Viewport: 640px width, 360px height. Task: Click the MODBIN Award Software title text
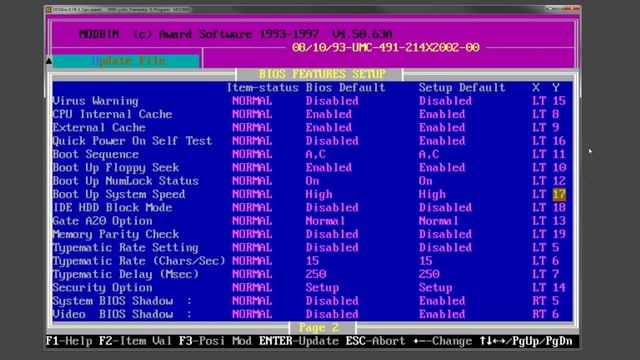click(x=236, y=34)
